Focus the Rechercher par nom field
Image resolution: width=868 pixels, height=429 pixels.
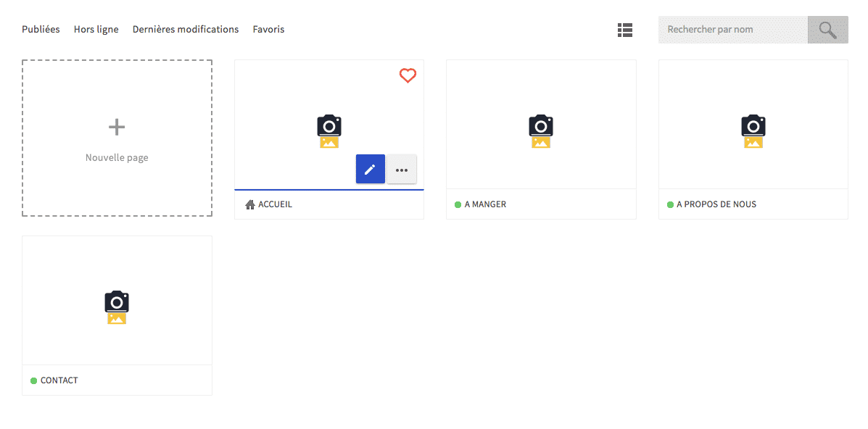tap(732, 30)
